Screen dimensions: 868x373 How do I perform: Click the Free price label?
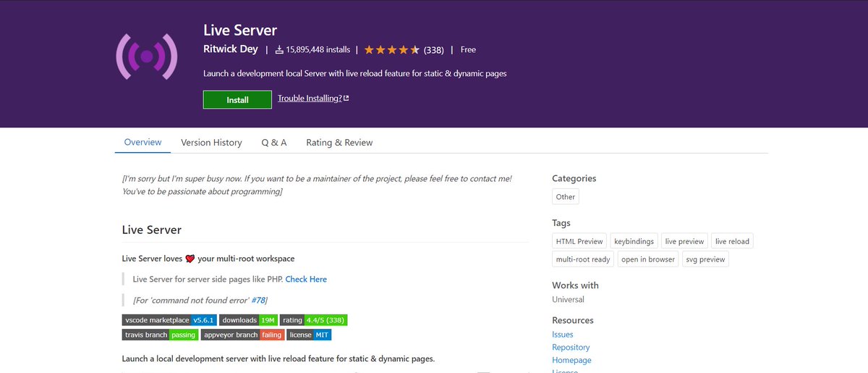(x=468, y=50)
